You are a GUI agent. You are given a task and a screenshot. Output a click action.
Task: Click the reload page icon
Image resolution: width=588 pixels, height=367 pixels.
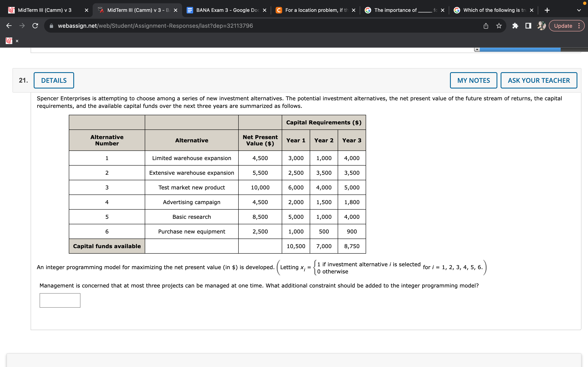[35, 26]
